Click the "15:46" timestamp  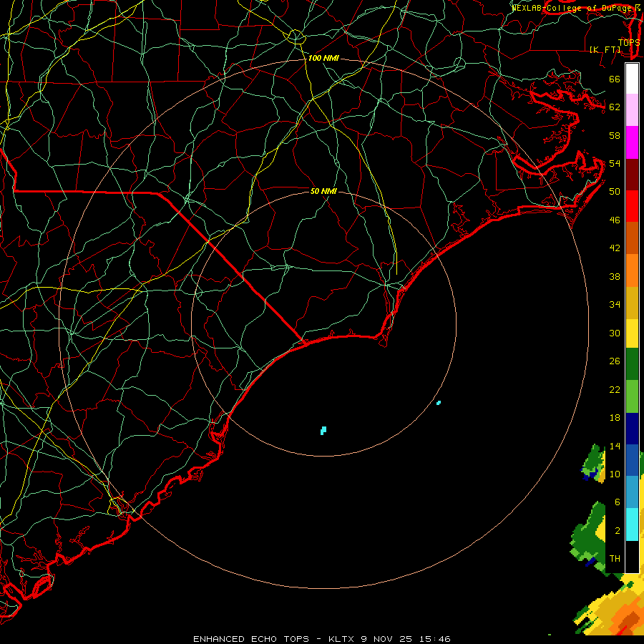point(435,639)
